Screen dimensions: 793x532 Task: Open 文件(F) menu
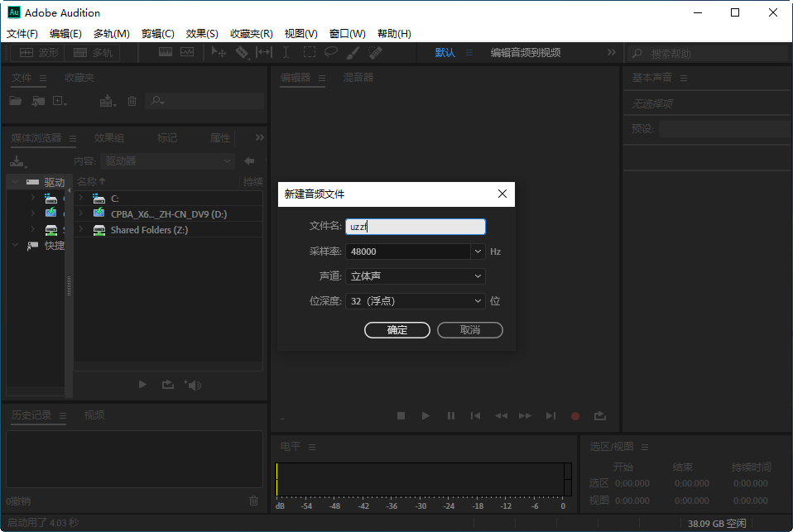point(22,33)
